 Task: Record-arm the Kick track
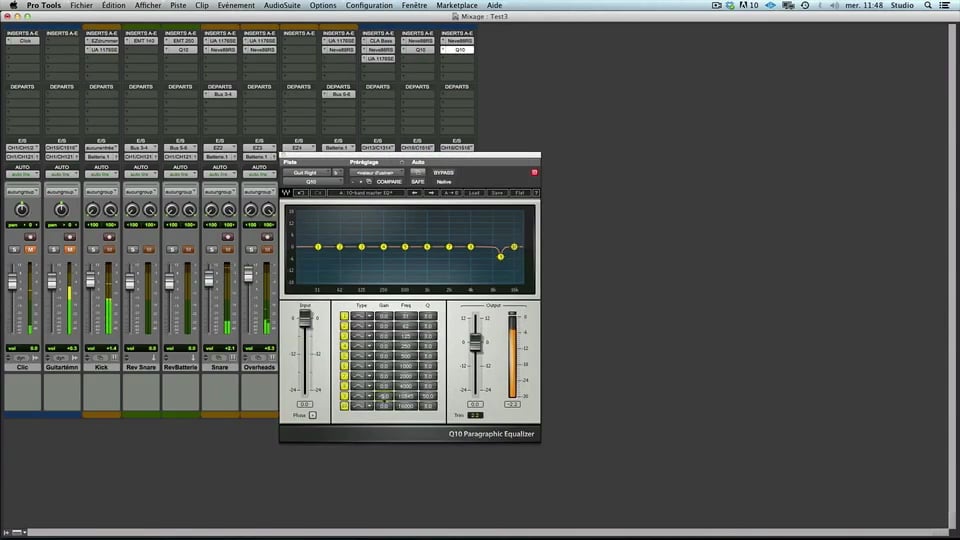pos(109,236)
